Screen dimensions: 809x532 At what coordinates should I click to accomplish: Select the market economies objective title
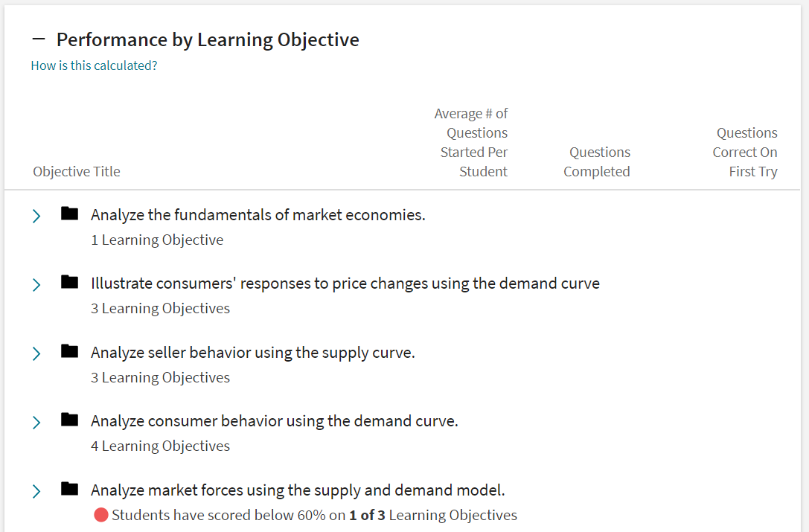(258, 214)
